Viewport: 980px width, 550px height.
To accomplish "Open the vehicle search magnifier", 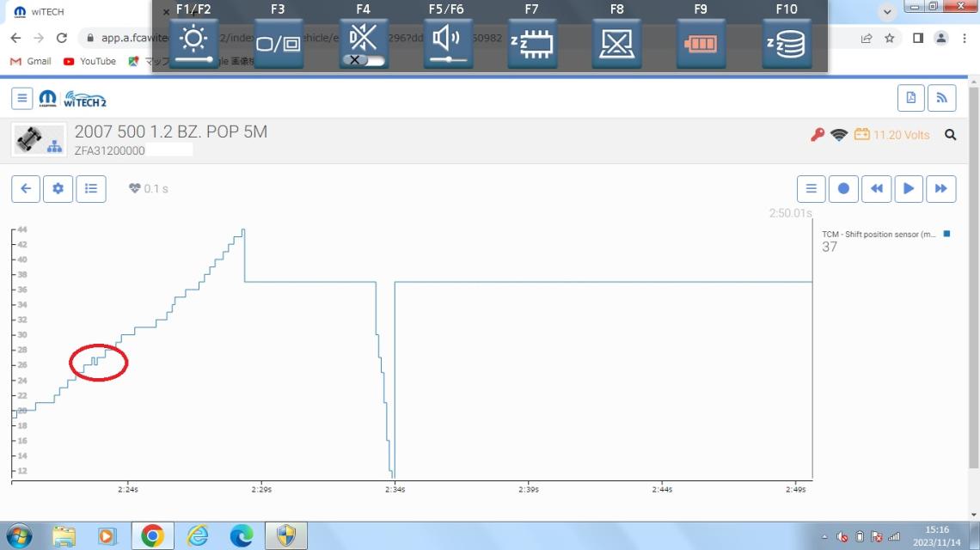I will (x=950, y=135).
